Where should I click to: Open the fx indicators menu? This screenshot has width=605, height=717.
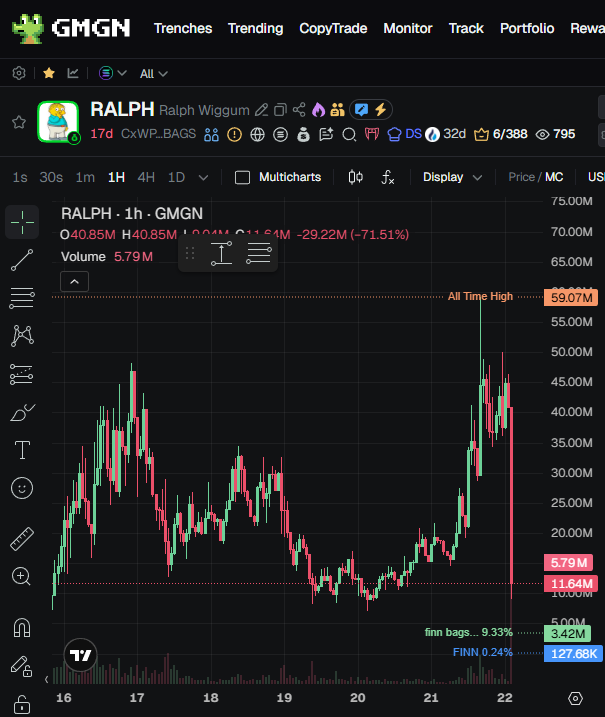pos(388,177)
